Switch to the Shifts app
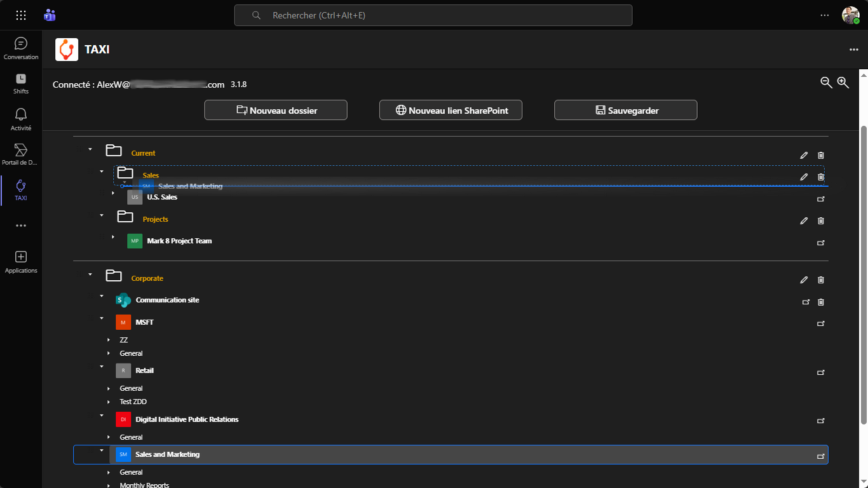Screen dimensions: 868x488 point(21,83)
